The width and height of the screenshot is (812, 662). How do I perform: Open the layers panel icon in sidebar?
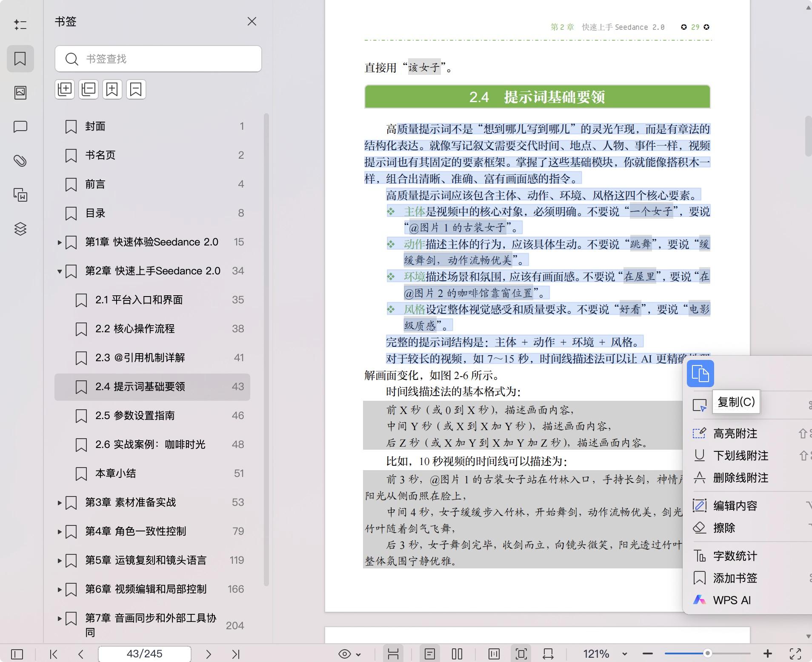[20, 229]
